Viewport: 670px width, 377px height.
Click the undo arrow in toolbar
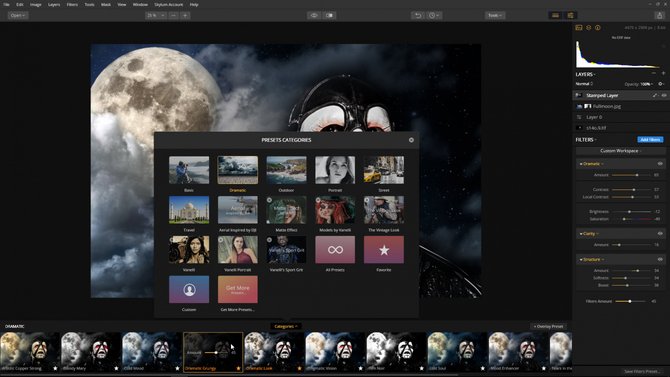(418, 15)
